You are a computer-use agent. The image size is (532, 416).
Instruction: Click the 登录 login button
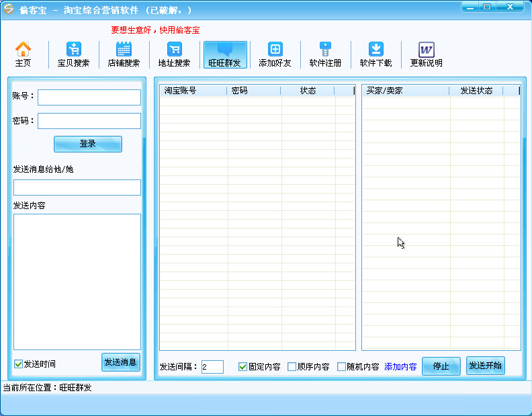click(88, 144)
